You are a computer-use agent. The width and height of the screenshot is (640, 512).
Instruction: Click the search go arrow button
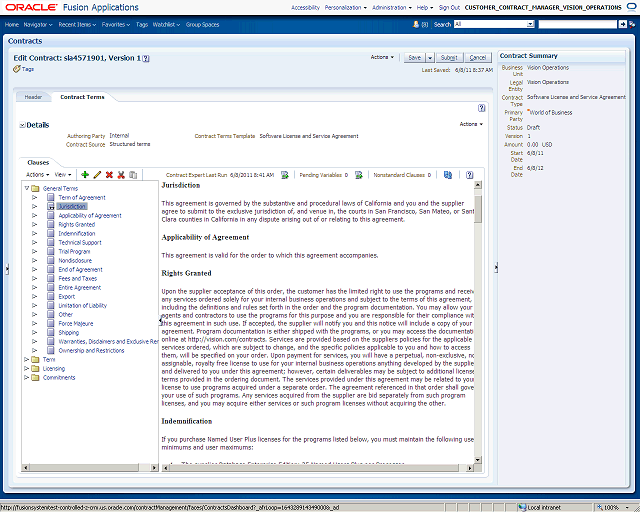click(623, 24)
